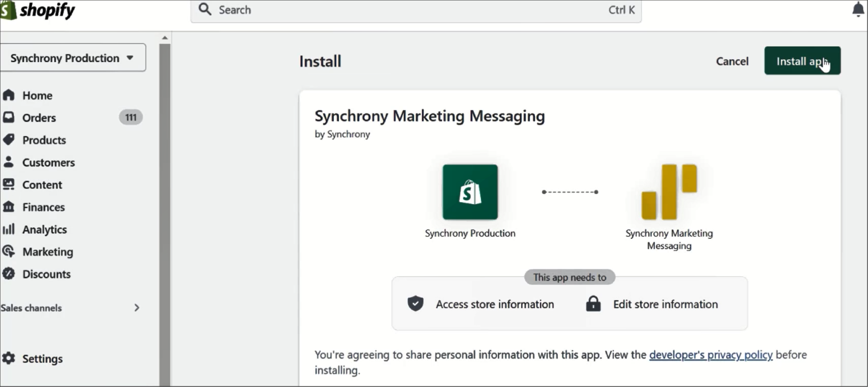Click the 'This app needs to' label
This screenshot has height=387, width=868.
570,277
